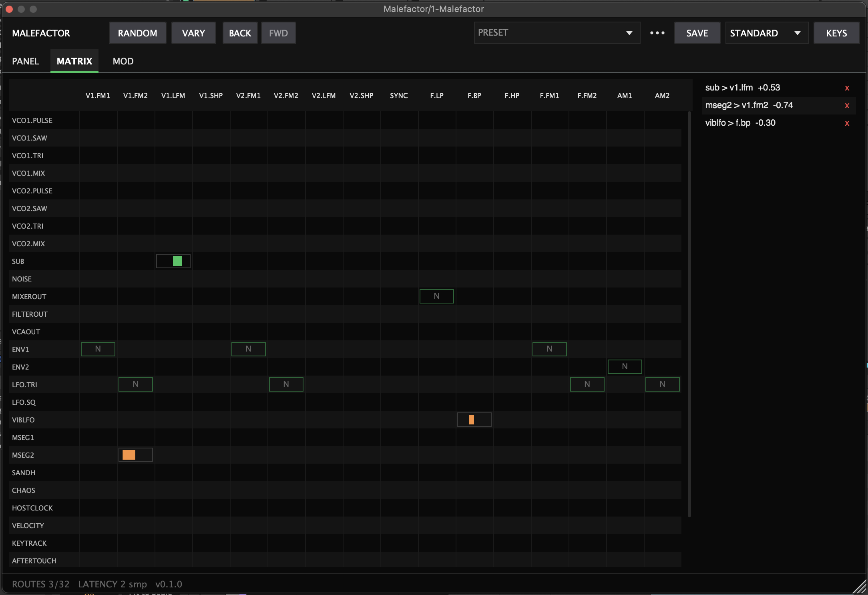Toggle the ENV1 to F.FM1 normalled cell
Screen dimensions: 868x595
click(550, 349)
